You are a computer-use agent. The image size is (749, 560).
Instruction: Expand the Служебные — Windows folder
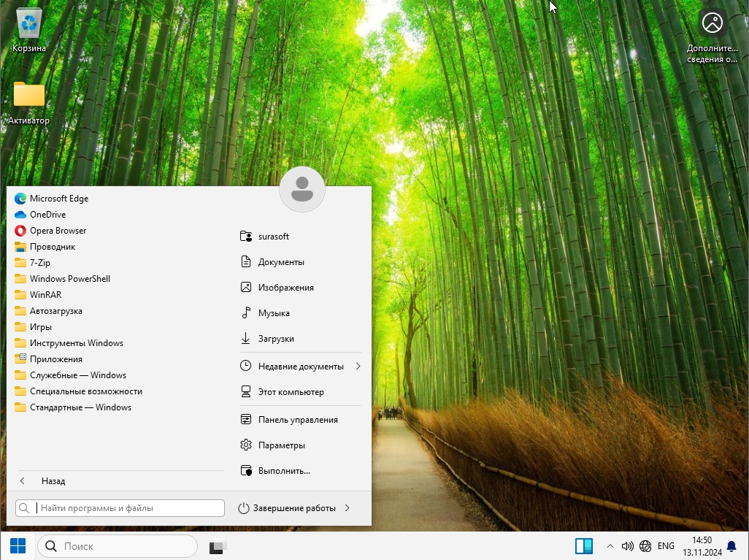pos(77,375)
